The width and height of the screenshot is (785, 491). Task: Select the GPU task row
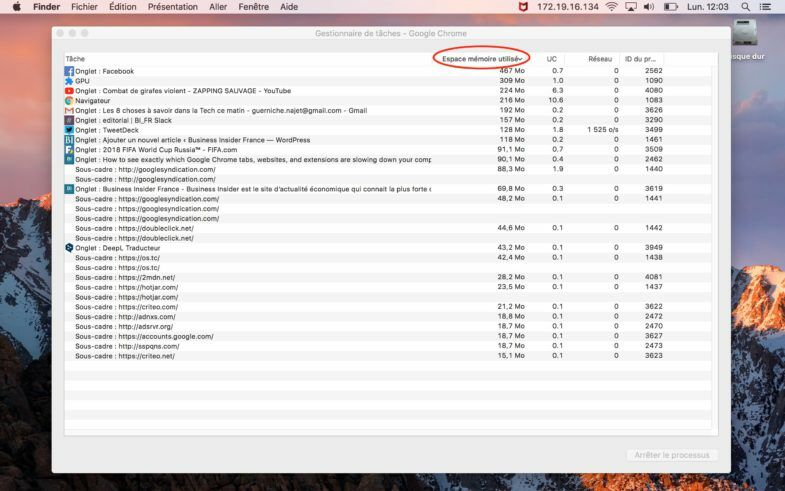point(387,81)
